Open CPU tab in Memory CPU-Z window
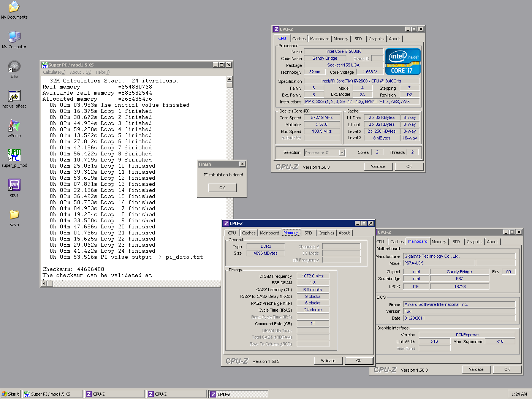The image size is (532, 399). click(x=232, y=233)
